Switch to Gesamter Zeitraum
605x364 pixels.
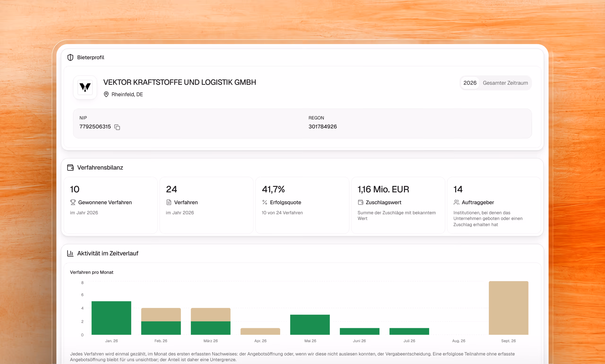(x=505, y=83)
